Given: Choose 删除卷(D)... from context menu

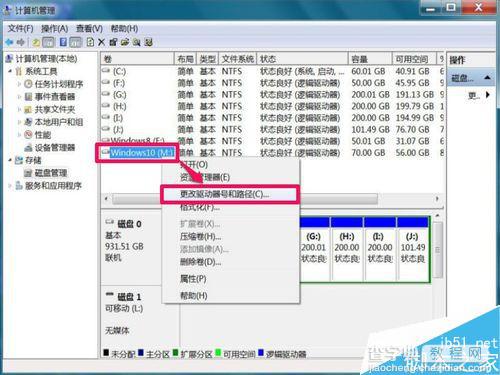Looking at the screenshot, I should [230, 262].
